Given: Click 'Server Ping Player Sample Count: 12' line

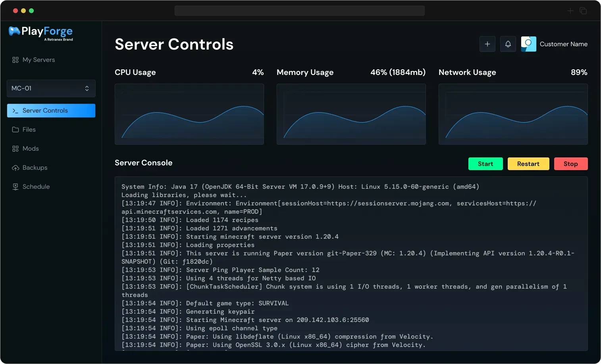Looking at the screenshot, I should click(x=220, y=270).
